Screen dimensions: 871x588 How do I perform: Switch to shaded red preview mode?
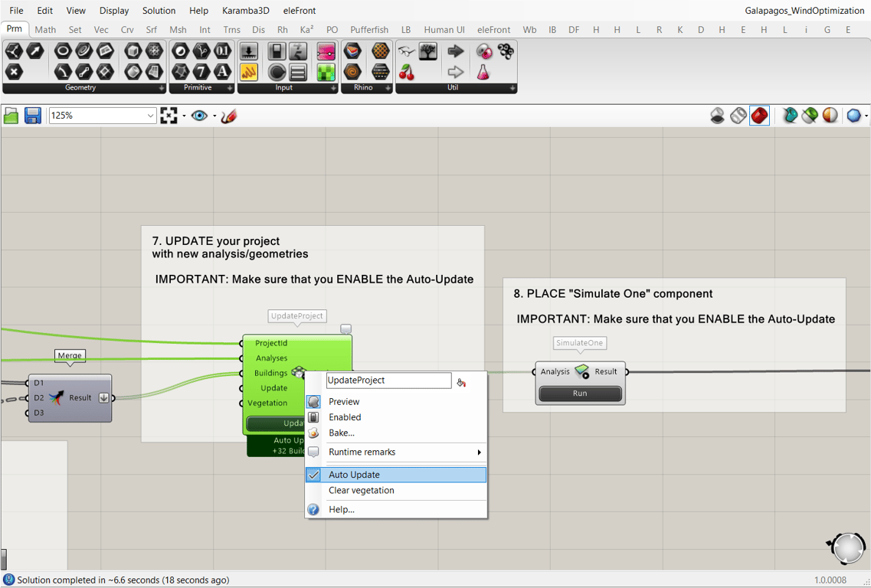tap(759, 116)
